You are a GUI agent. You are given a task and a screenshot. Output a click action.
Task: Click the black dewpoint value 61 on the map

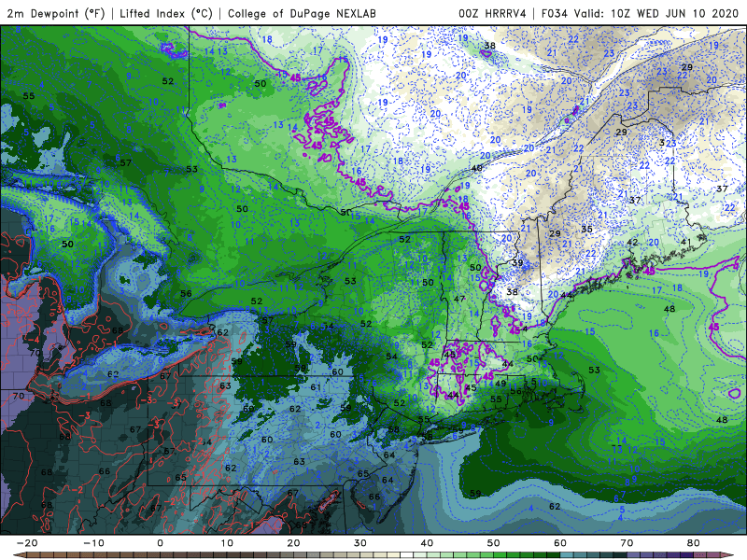pyautogui.click(x=316, y=387)
